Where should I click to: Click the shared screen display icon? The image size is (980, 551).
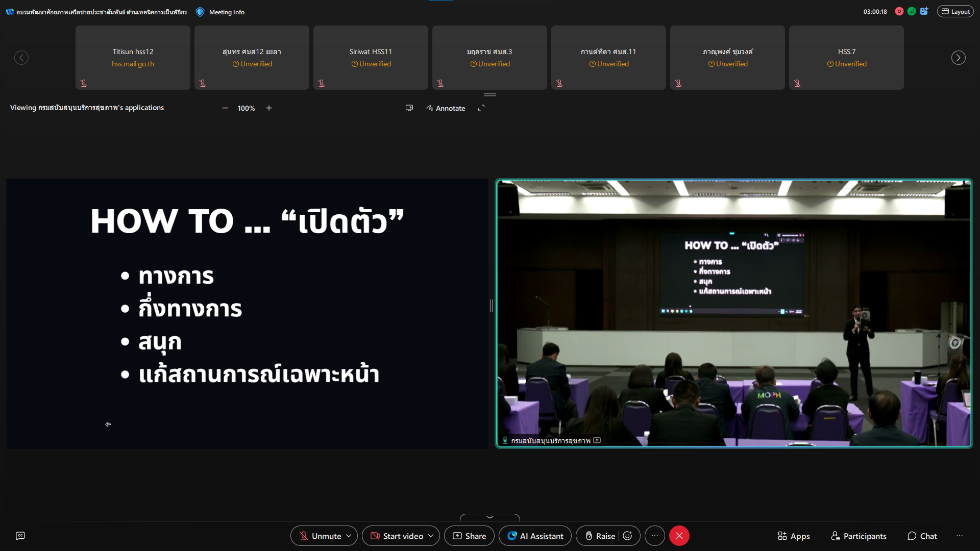409,108
